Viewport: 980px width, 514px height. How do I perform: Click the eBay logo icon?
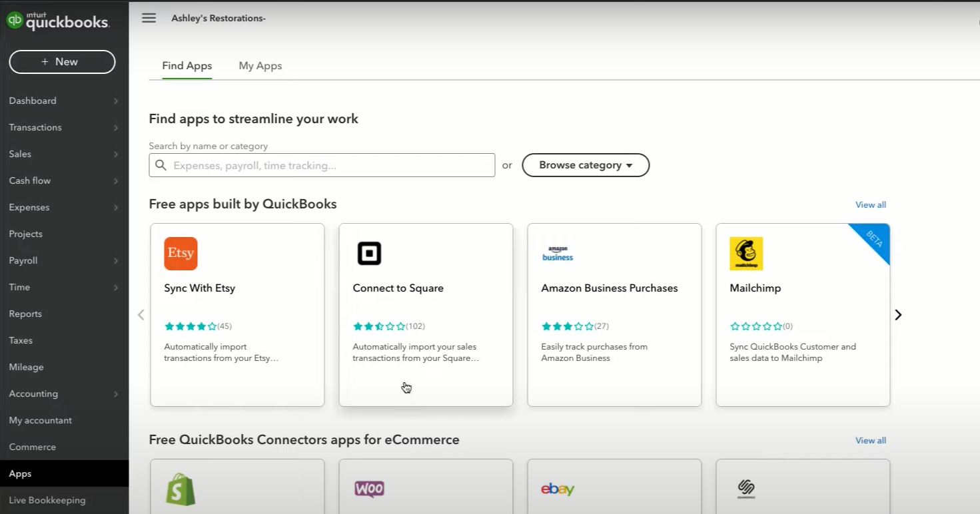(x=558, y=489)
